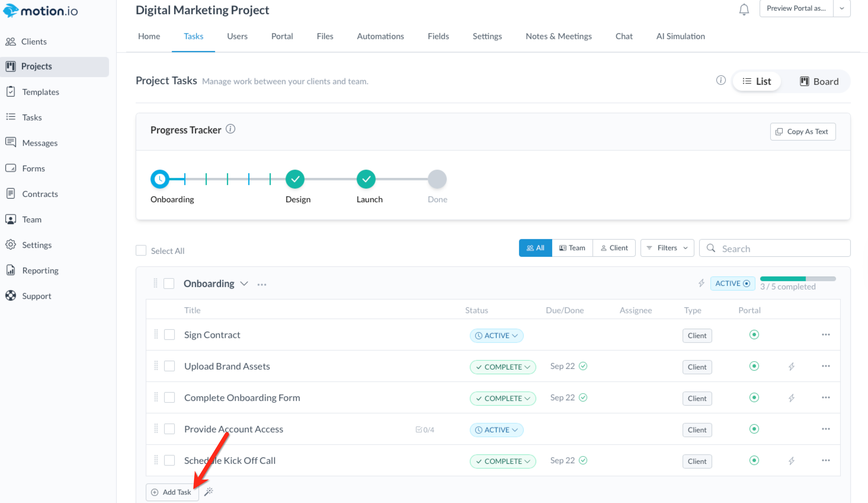This screenshot has height=503, width=868.
Task: Expand the COMPLETE status dropdown for Upload Brand Assets
Action: 502,367
